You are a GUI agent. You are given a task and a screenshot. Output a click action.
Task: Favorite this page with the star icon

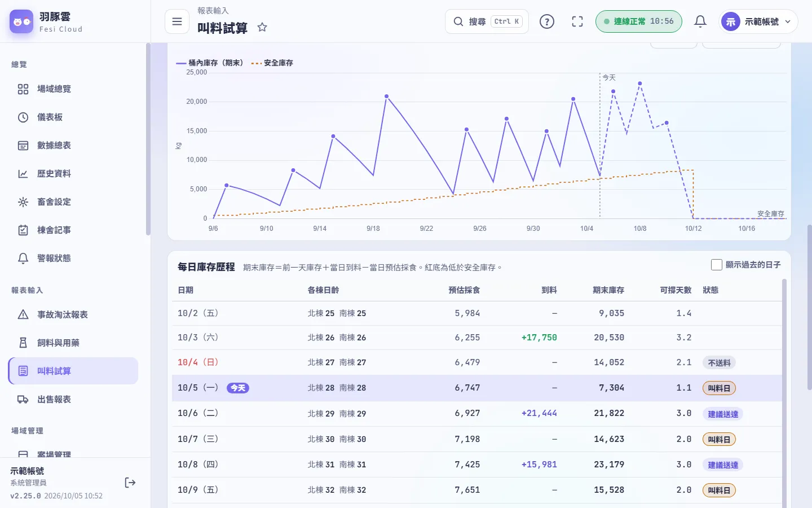coord(262,27)
